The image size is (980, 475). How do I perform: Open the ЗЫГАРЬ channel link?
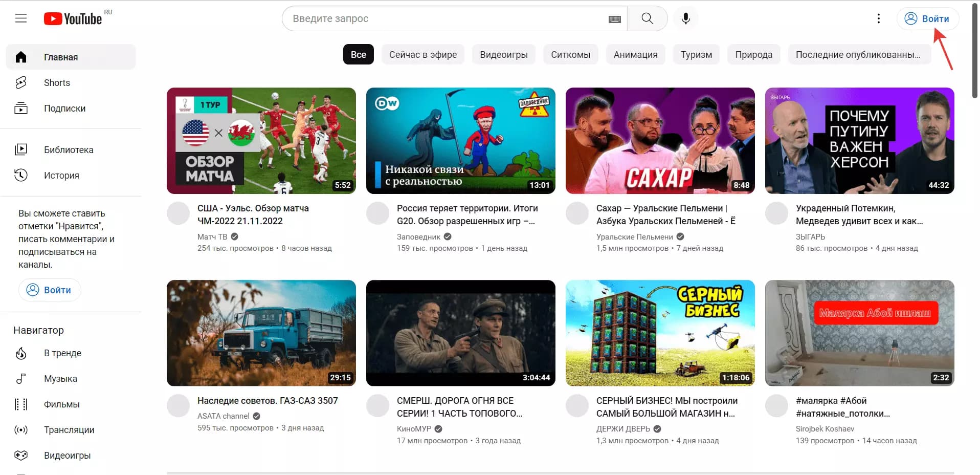point(810,237)
